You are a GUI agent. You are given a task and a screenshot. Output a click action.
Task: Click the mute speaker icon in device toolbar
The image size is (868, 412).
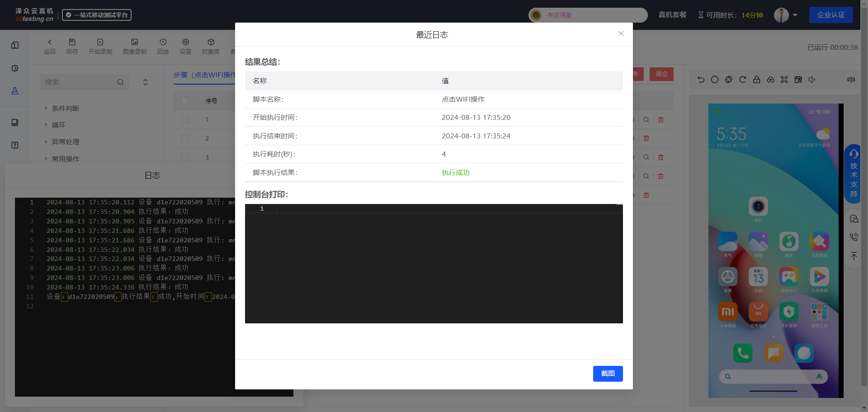[812, 80]
